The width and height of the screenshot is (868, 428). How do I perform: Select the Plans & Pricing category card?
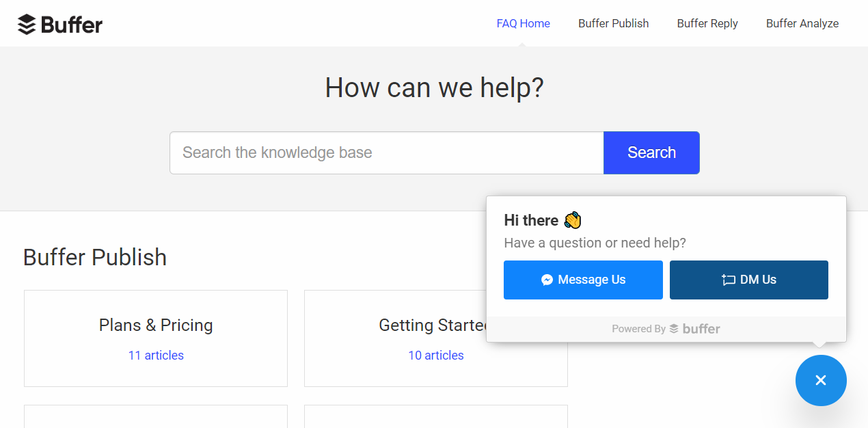click(155, 325)
